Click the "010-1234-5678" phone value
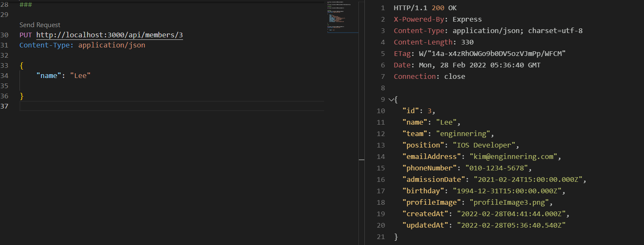 pos(497,168)
